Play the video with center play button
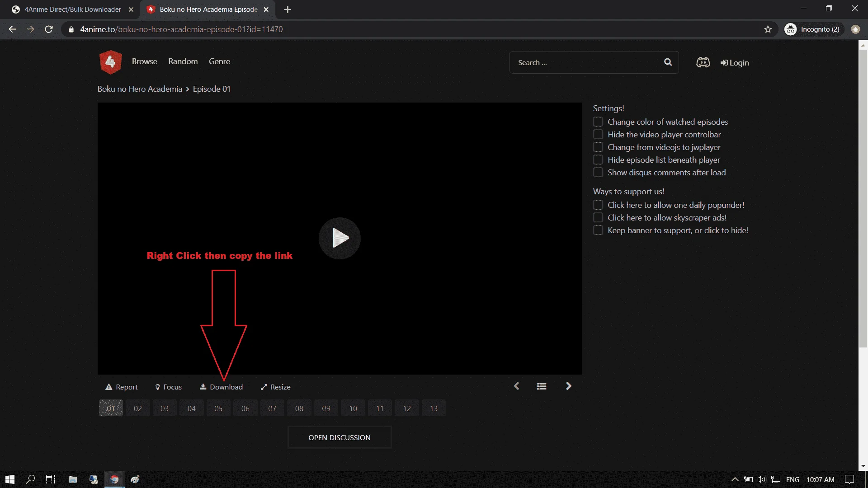 [340, 238]
